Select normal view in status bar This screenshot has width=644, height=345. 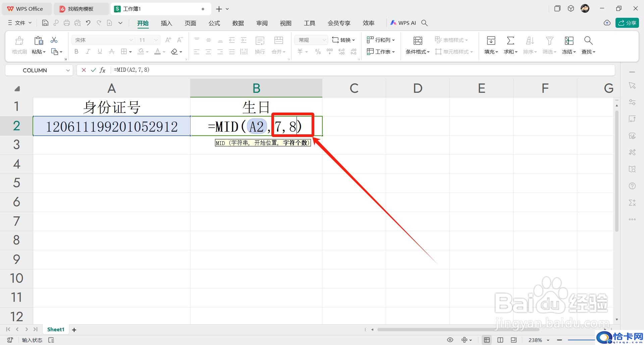pyautogui.click(x=487, y=340)
